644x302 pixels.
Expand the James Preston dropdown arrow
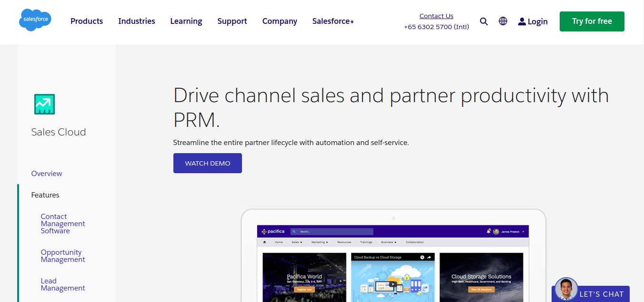(523, 231)
